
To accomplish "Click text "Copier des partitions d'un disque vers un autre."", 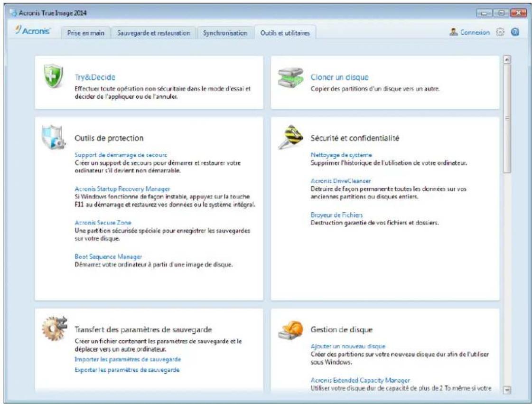I will click(375, 89).
